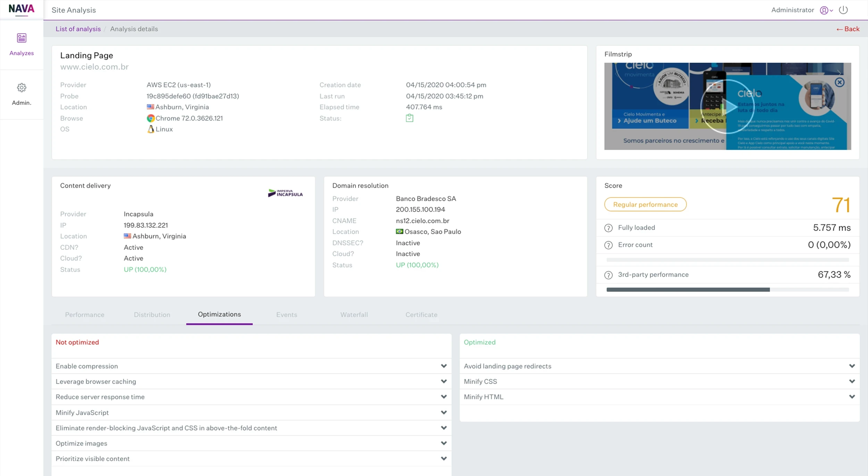The height and width of the screenshot is (476, 868).
Task: Open the Analyzes sidebar section
Action: [22, 44]
